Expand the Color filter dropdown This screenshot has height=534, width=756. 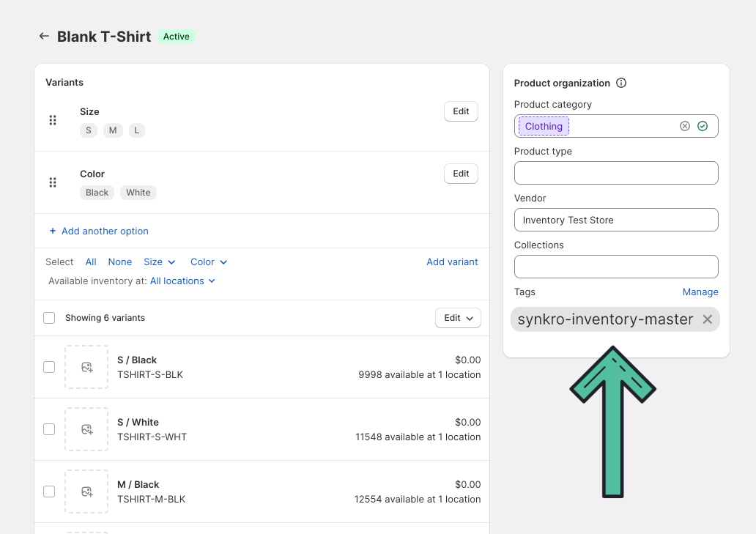208,262
